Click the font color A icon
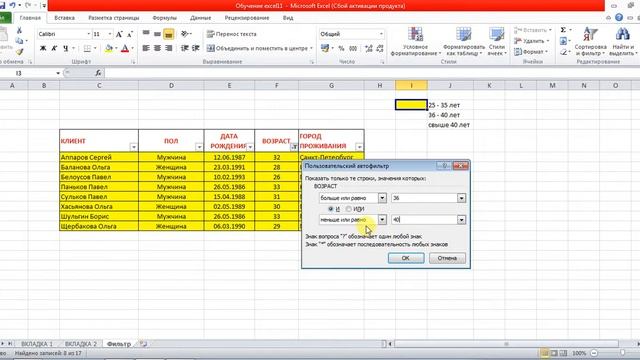 coord(125,48)
